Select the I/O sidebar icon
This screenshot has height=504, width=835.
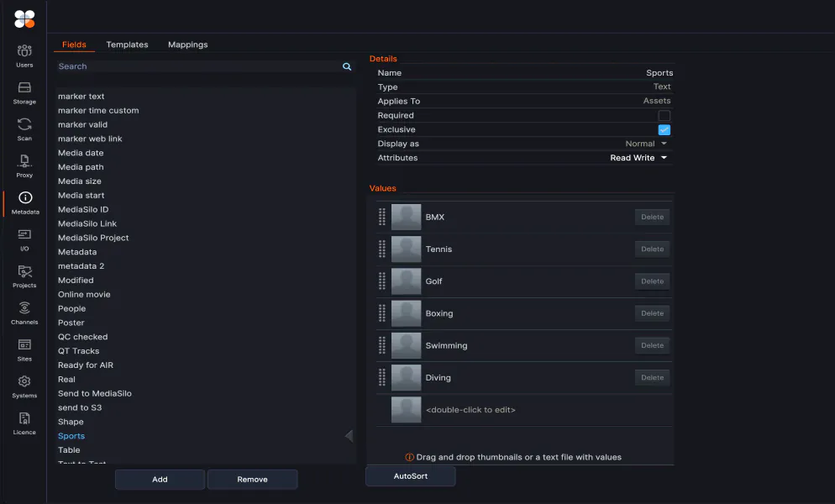tap(24, 239)
